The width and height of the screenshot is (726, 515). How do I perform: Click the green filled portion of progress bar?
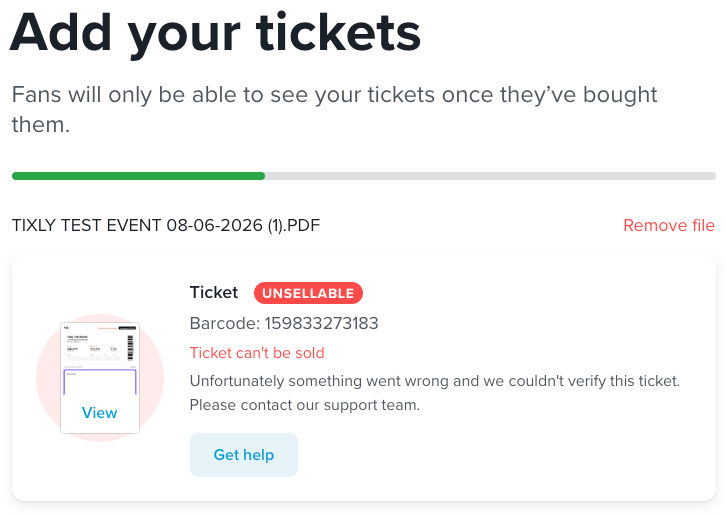click(138, 176)
